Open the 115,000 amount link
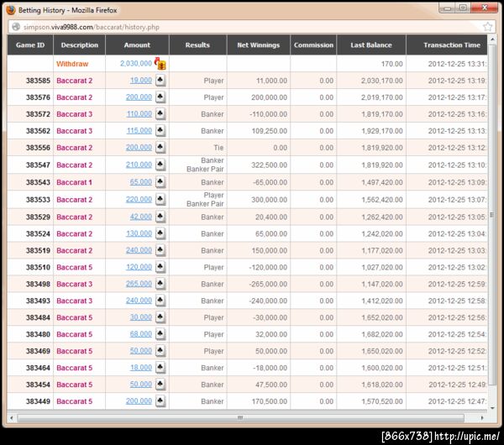This screenshot has width=504, height=445. click(139, 130)
